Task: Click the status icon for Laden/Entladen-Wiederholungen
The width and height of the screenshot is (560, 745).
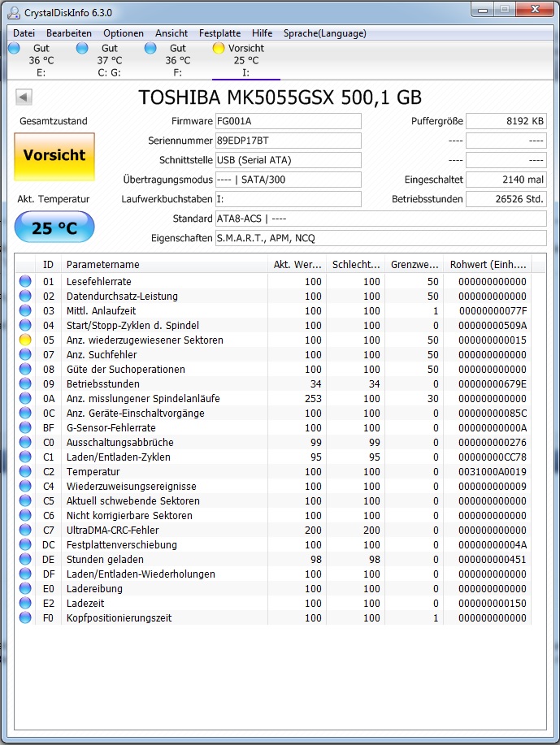Action: coord(25,574)
